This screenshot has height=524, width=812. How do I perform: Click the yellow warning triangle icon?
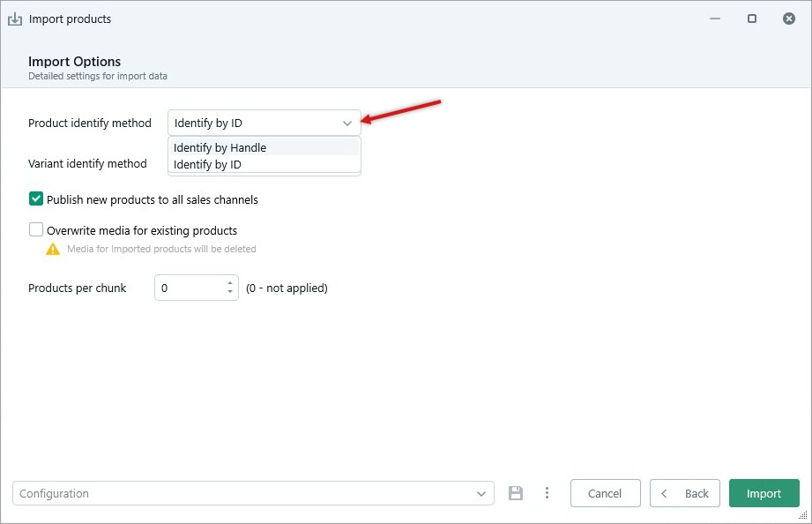tap(53, 250)
